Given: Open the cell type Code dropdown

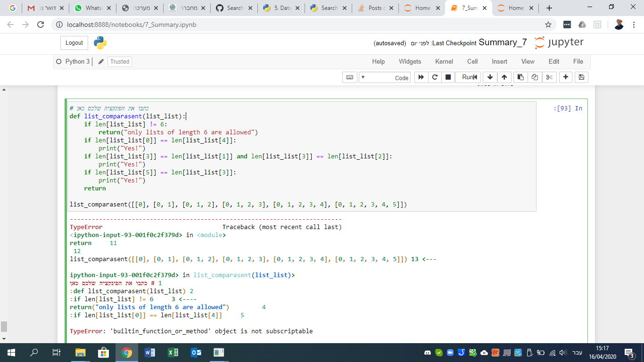Looking at the screenshot, I should (x=385, y=78).
